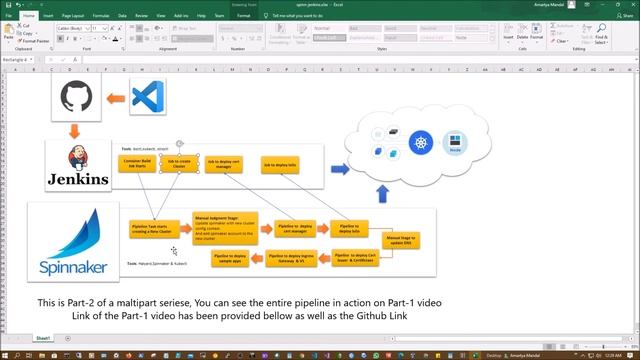Open the Calibri (Body) font name dropdown
Viewport: 640px width, 360px height.
[x=87, y=29]
